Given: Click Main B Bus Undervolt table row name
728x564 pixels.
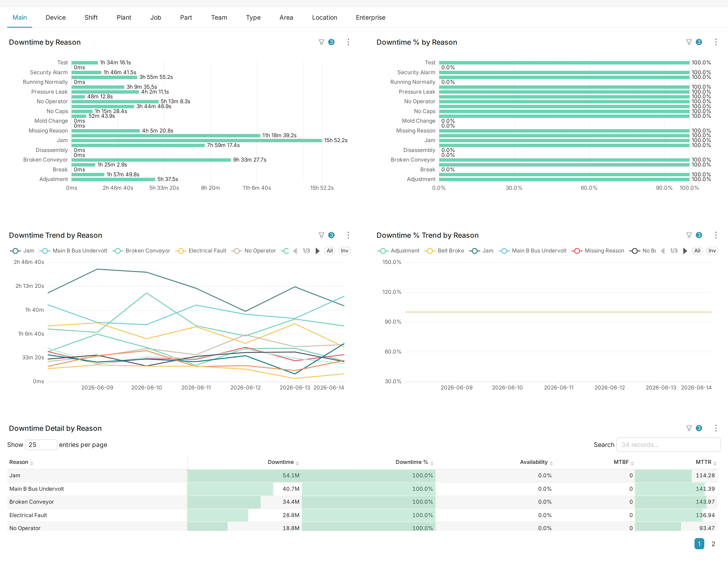Looking at the screenshot, I should [x=37, y=489].
